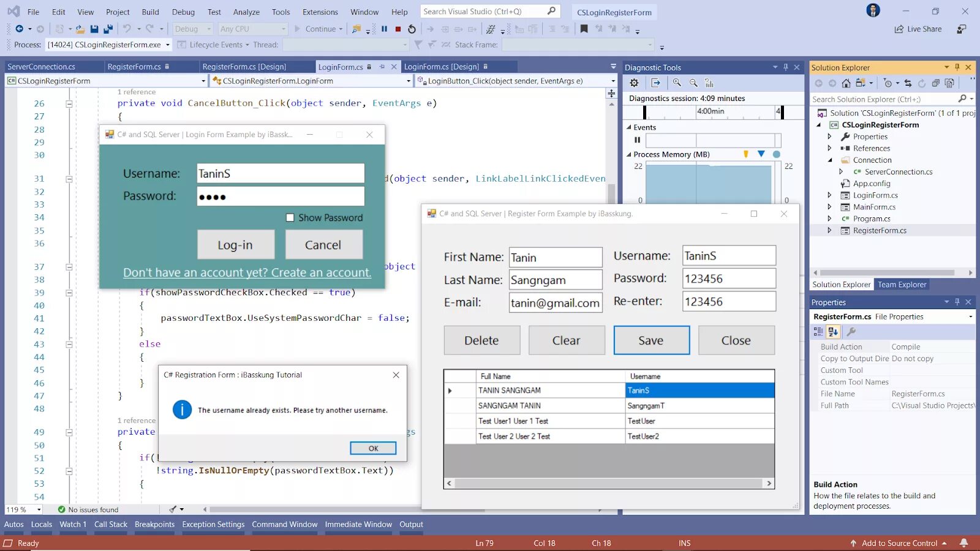Pause execution with the Break All icon
The image size is (980, 551).
(x=385, y=29)
